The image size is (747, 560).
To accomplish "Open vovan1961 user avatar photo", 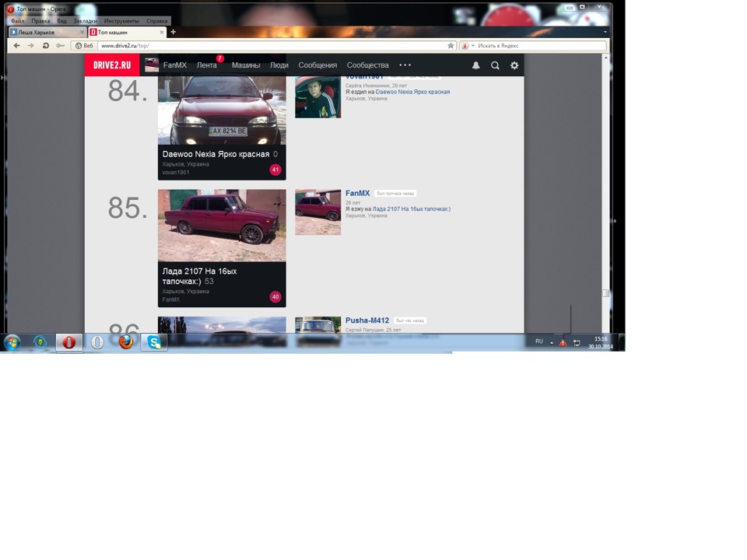I will click(317, 97).
